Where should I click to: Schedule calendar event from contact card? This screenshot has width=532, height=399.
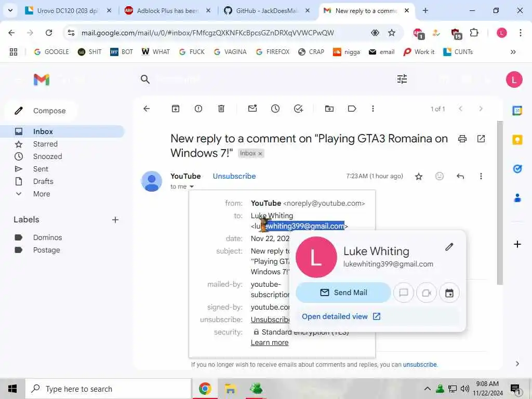(x=449, y=292)
